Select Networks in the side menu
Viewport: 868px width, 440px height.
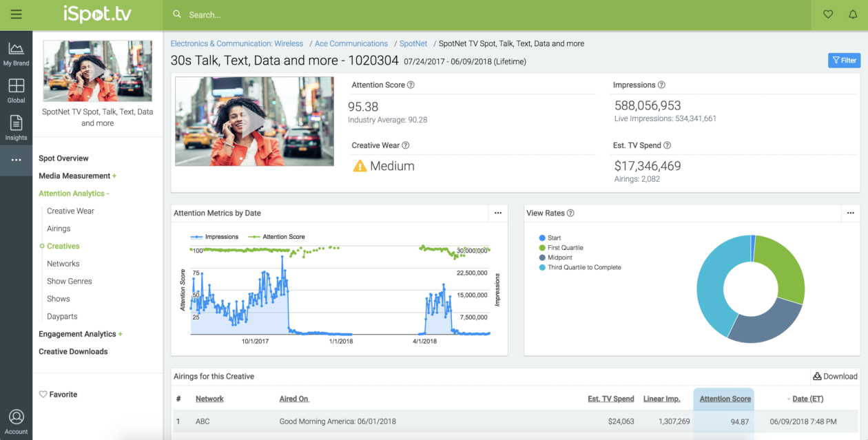[x=63, y=264]
